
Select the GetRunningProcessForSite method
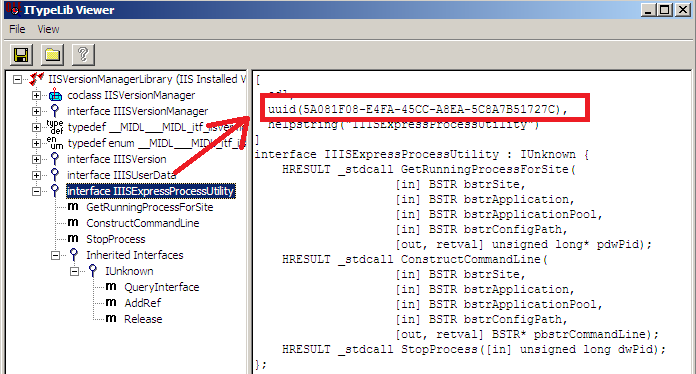(x=150, y=207)
